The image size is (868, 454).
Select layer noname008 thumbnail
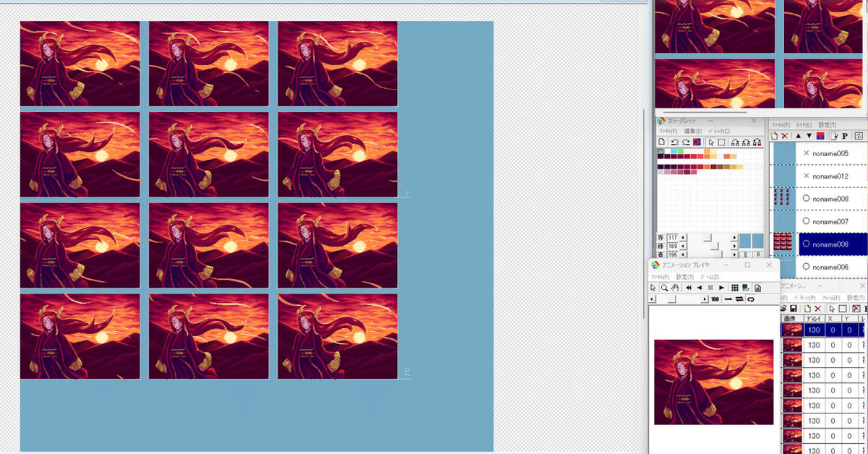coord(783,198)
